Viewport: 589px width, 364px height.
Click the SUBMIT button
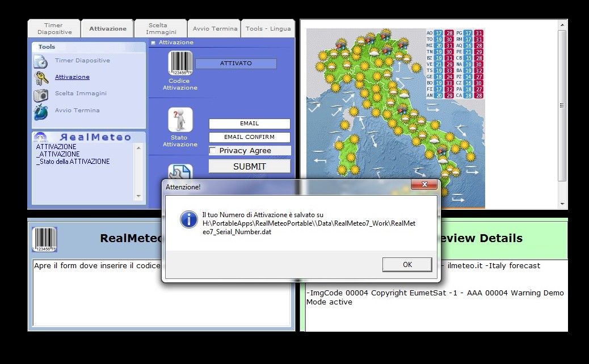250,166
